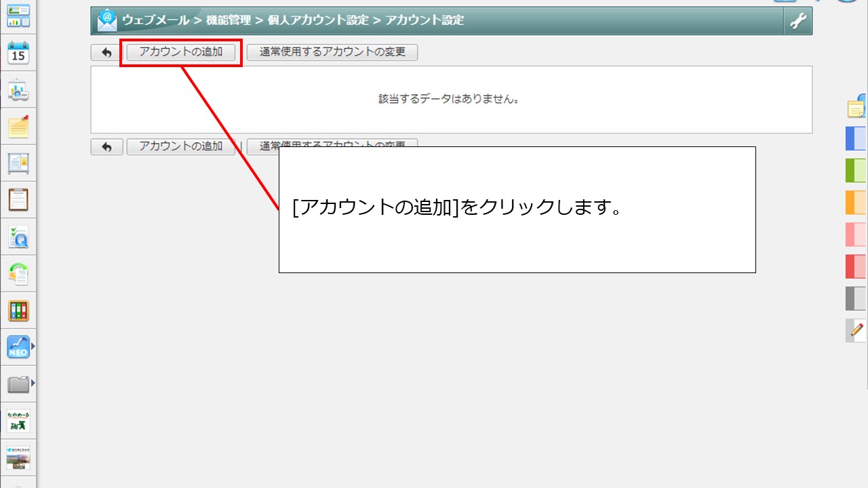Click the blue NEO chart icon
The image size is (868, 488).
tap(18, 348)
